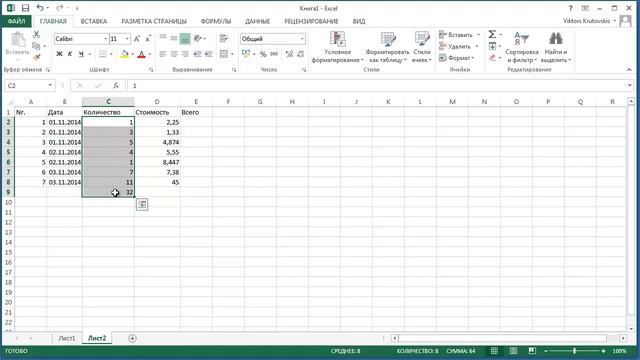Click the accounting currency format icon
Viewport: 640px width, 360px height.
point(246,54)
